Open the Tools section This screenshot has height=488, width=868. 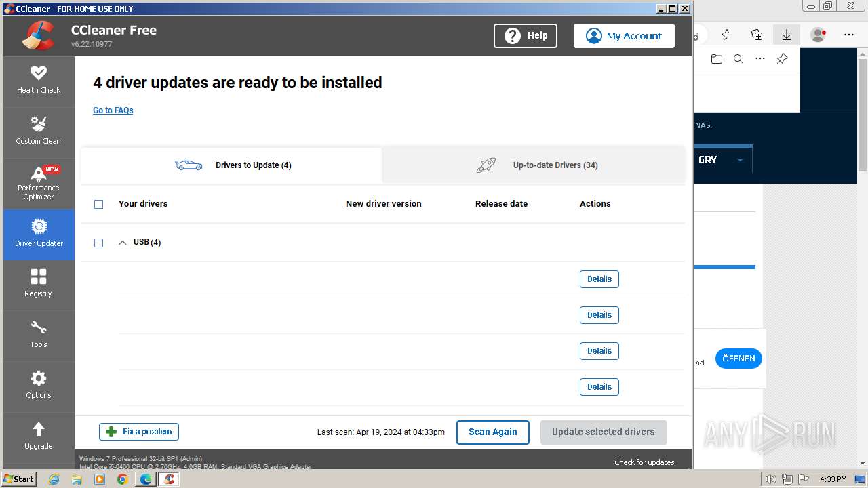pyautogui.click(x=39, y=335)
